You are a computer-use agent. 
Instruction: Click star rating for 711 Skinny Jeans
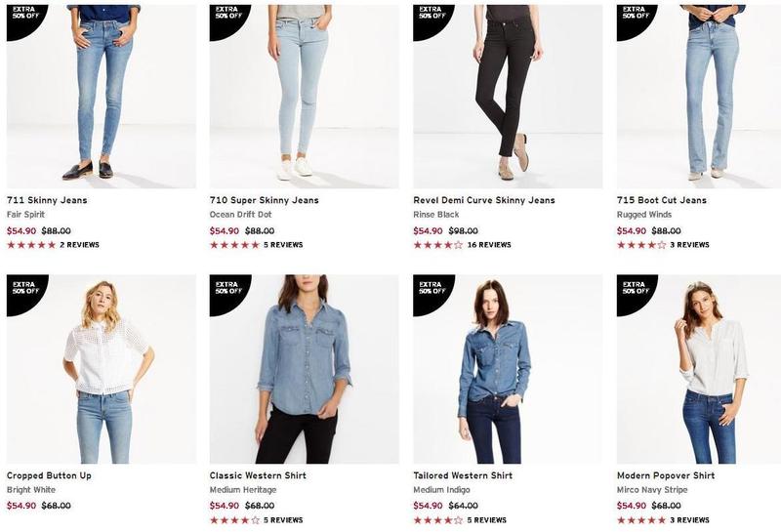(31, 245)
